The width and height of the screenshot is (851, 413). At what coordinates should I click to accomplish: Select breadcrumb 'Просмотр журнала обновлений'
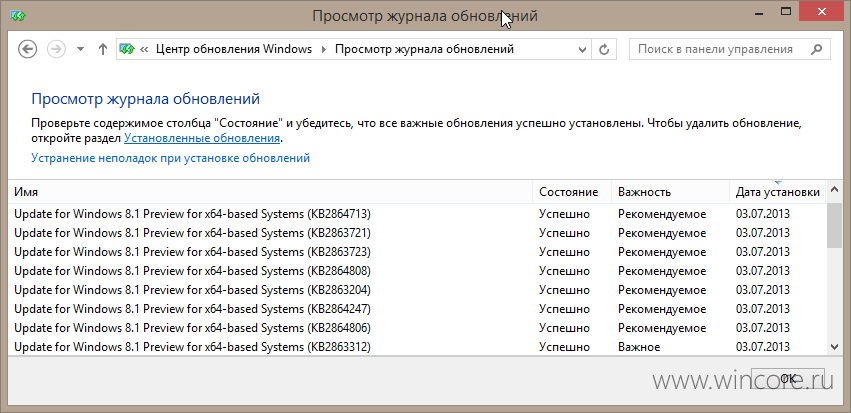point(424,49)
